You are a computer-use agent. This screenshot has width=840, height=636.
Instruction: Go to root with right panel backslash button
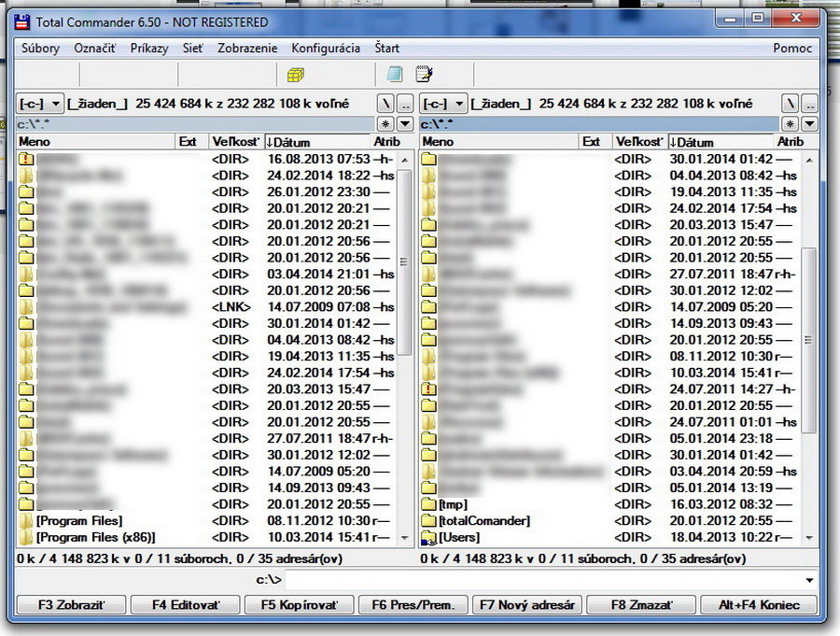[791, 103]
